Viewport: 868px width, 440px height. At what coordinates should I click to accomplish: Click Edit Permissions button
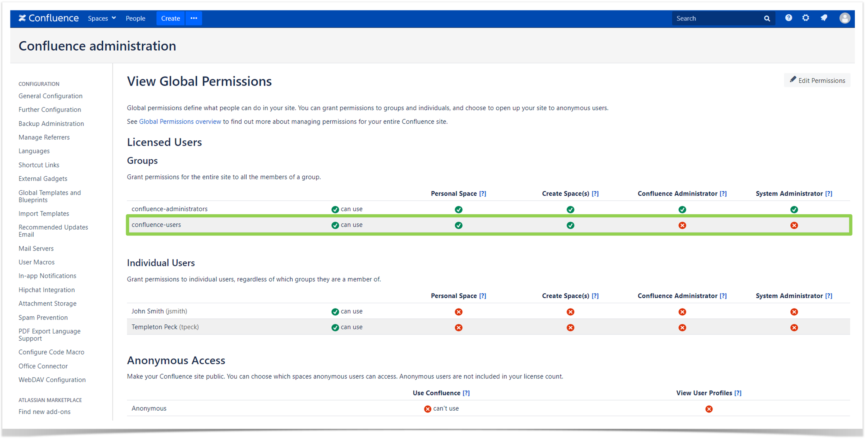[x=817, y=80]
